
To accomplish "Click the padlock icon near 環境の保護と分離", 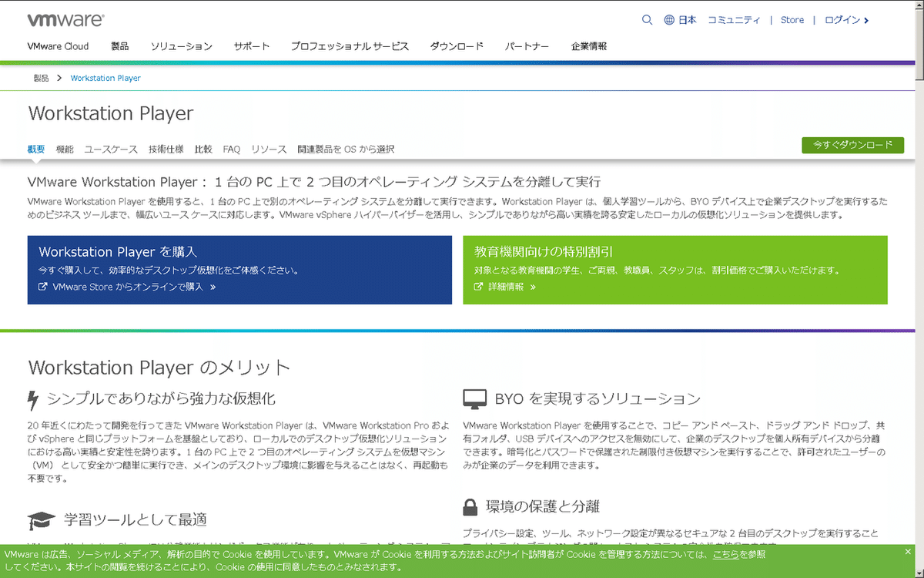I will (471, 506).
